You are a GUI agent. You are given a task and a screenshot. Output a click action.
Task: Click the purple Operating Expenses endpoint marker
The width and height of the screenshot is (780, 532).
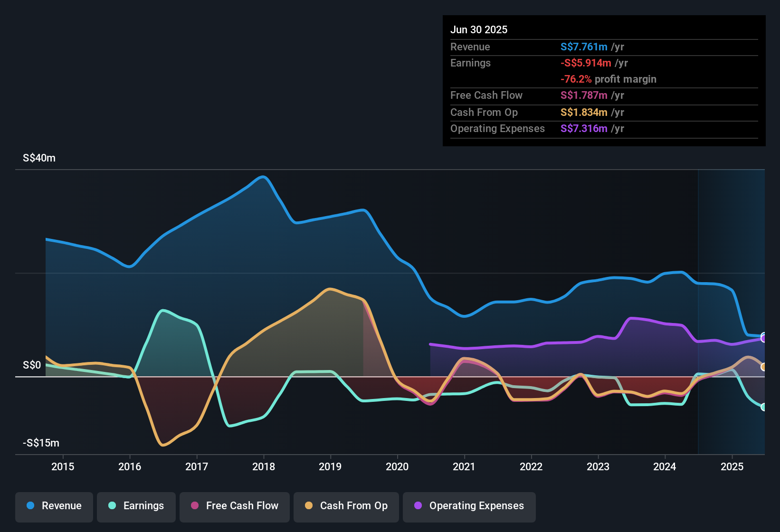[x=763, y=339]
